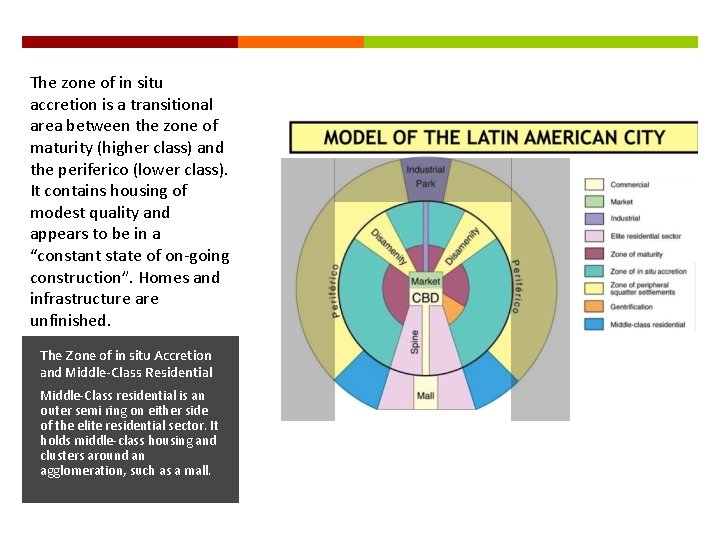720x540 pixels.
Task: Select the Elite residential sector legend swatch
Action: tap(594, 236)
